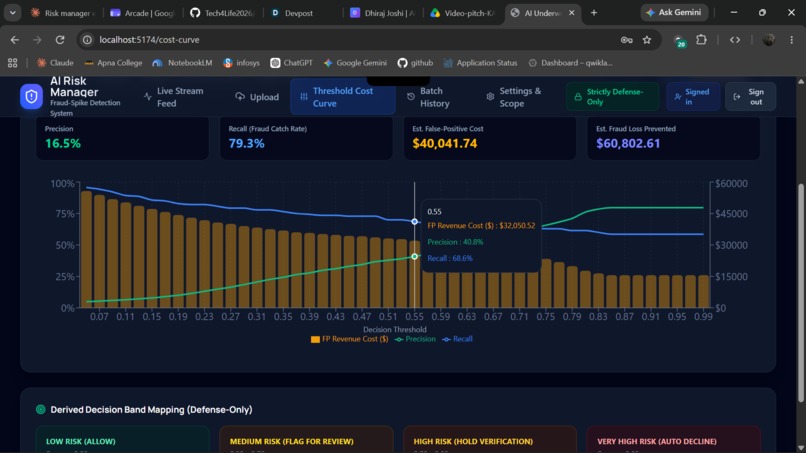Select the Threshold Cost Curve tab
Image resolution: width=806 pixels, height=453 pixels.
coord(342,97)
